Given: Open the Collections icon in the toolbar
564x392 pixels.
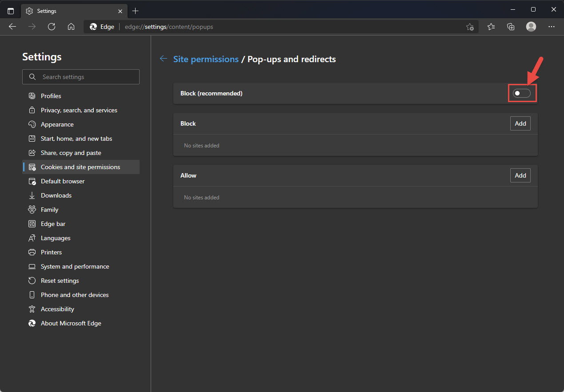Looking at the screenshot, I should (x=511, y=27).
